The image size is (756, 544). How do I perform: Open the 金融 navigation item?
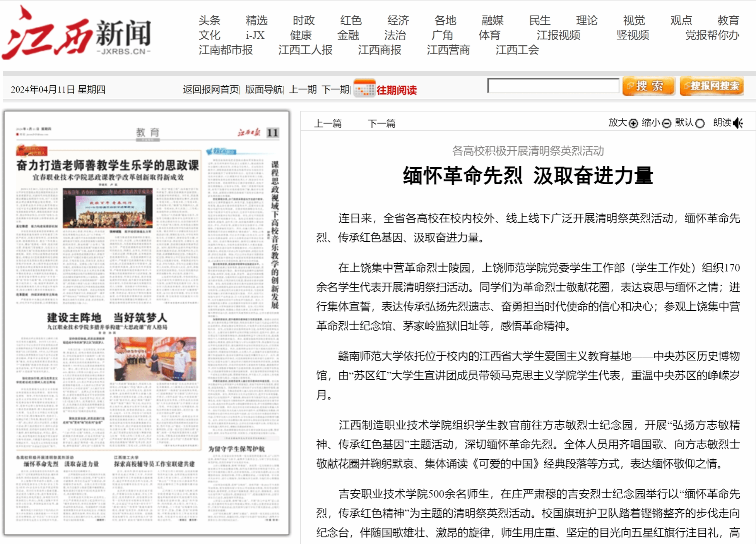pyautogui.click(x=348, y=35)
